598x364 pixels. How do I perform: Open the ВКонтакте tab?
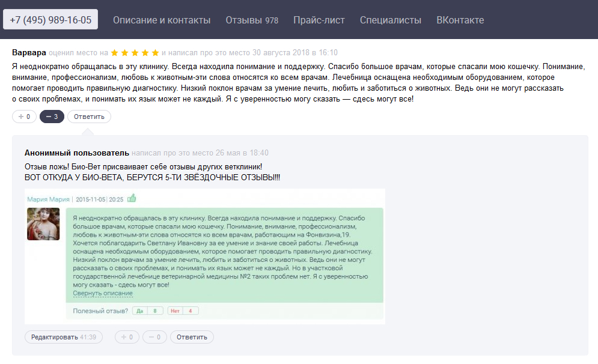click(460, 20)
